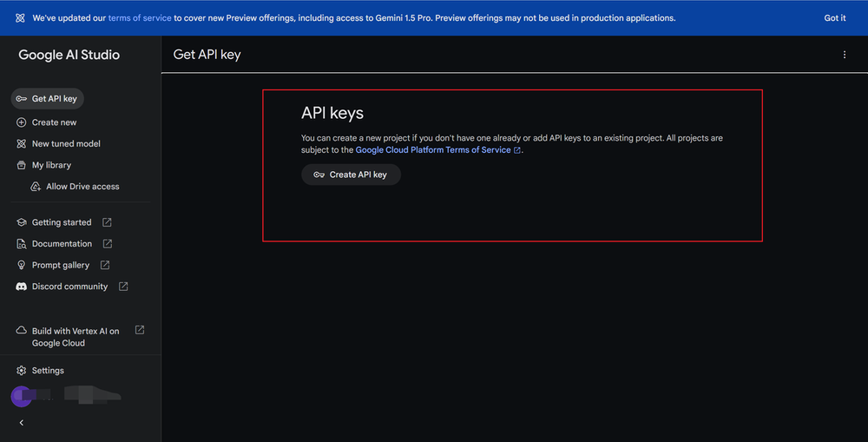
Task: Open Google Cloud Platform Terms of Service link
Action: tap(433, 150)
